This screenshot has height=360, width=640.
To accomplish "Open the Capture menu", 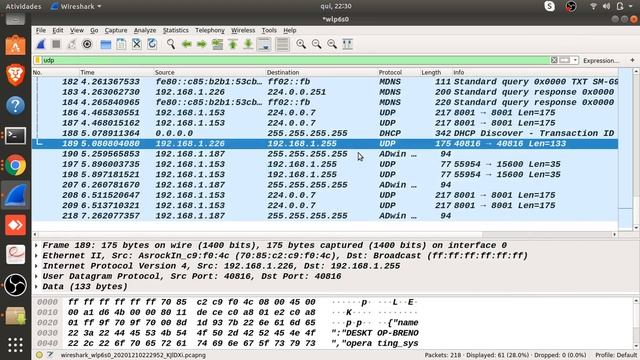I will (116, 30).
